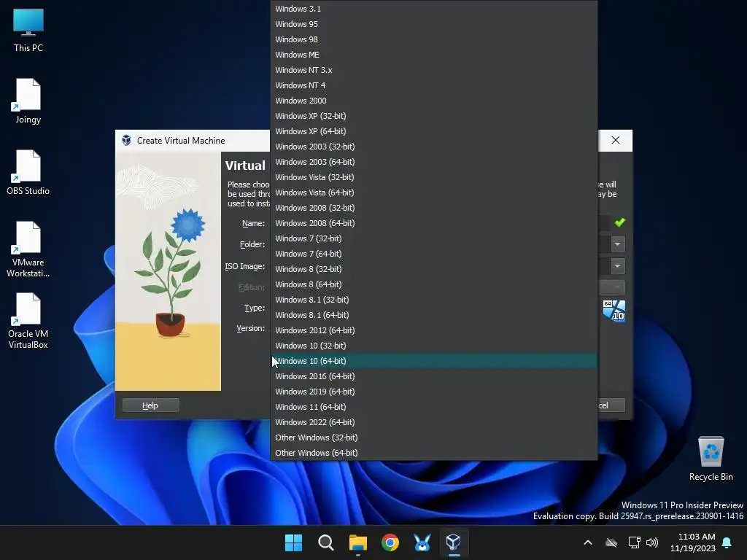This screenshot has height=560, width=747.
Task: Switch to VirtualBox taskbar icon
Action: pyautogui.click(x=454, y=542)
